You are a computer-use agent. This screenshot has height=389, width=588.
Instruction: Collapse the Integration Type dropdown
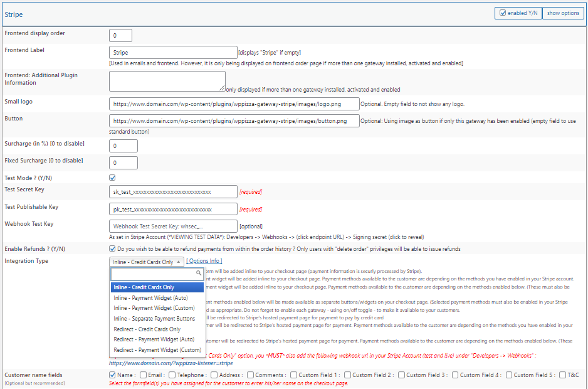point(147,262)
